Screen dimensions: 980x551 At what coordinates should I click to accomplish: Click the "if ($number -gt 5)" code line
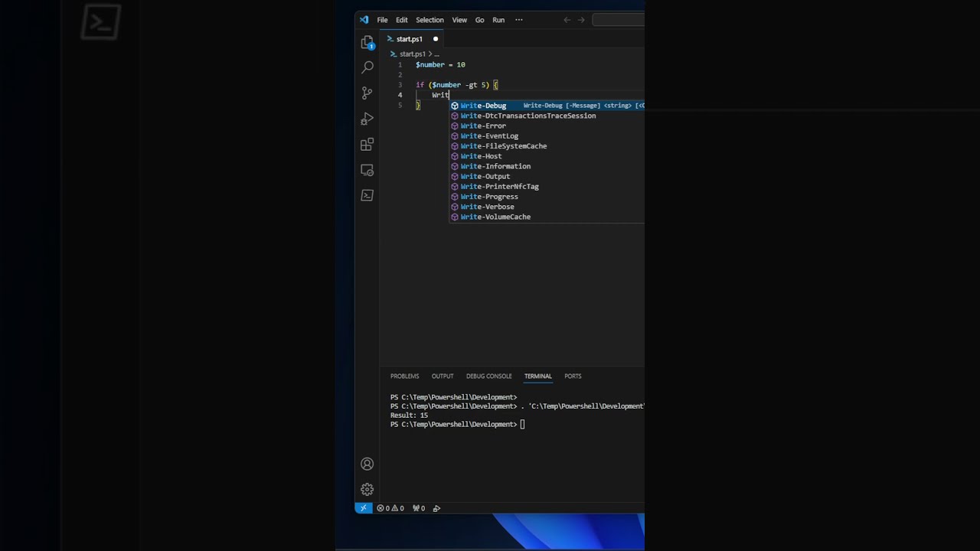coord(456,85)
